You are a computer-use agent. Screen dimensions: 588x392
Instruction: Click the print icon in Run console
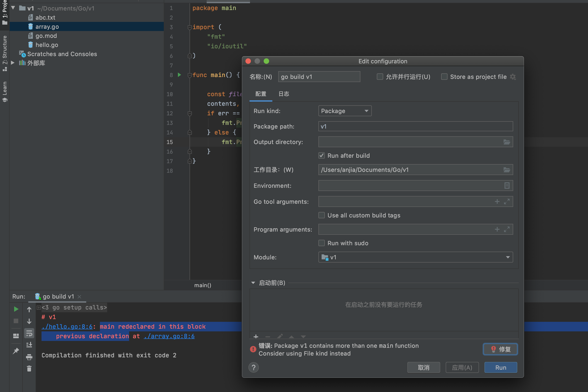29,357
